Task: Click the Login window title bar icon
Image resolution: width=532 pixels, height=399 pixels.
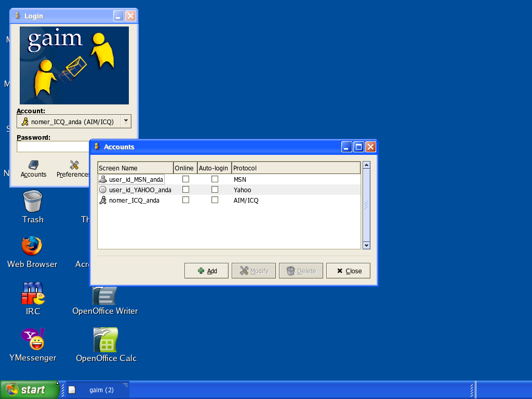Action: (17, 16)
